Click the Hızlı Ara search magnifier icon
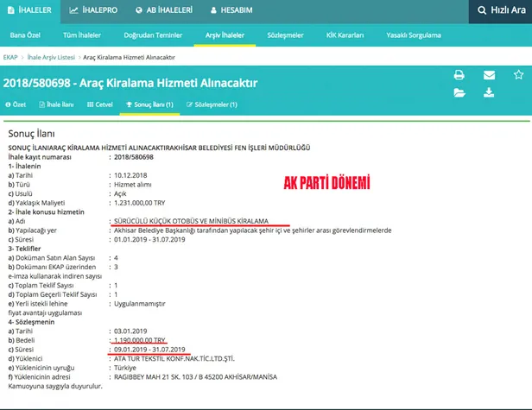The width and height of the screenshot is (532, 410). tap(481, 10)
